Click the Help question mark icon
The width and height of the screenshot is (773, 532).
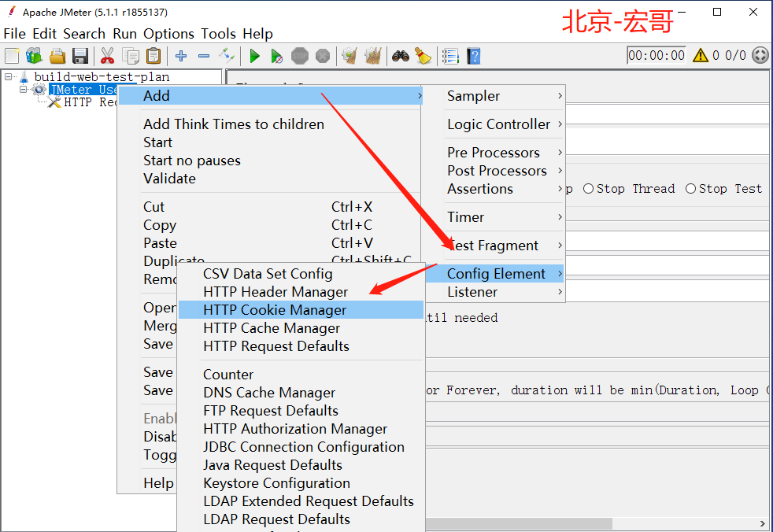point(473,56)
